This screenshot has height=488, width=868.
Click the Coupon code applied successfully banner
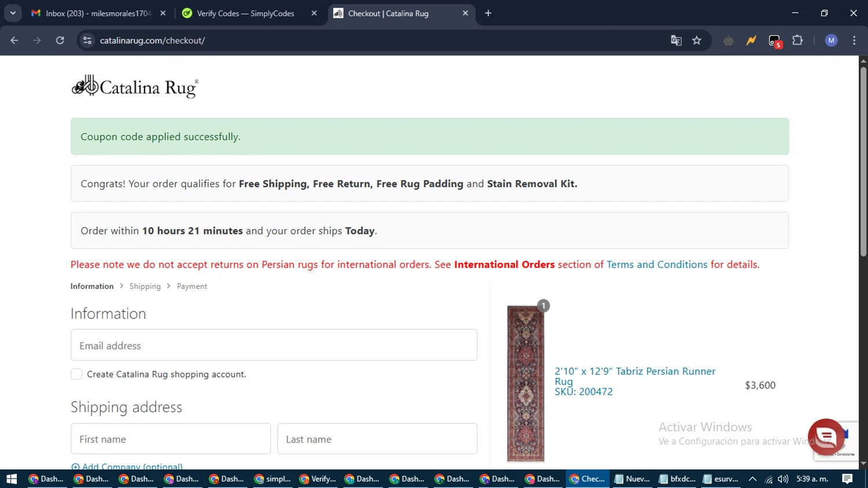pos(429,137)
